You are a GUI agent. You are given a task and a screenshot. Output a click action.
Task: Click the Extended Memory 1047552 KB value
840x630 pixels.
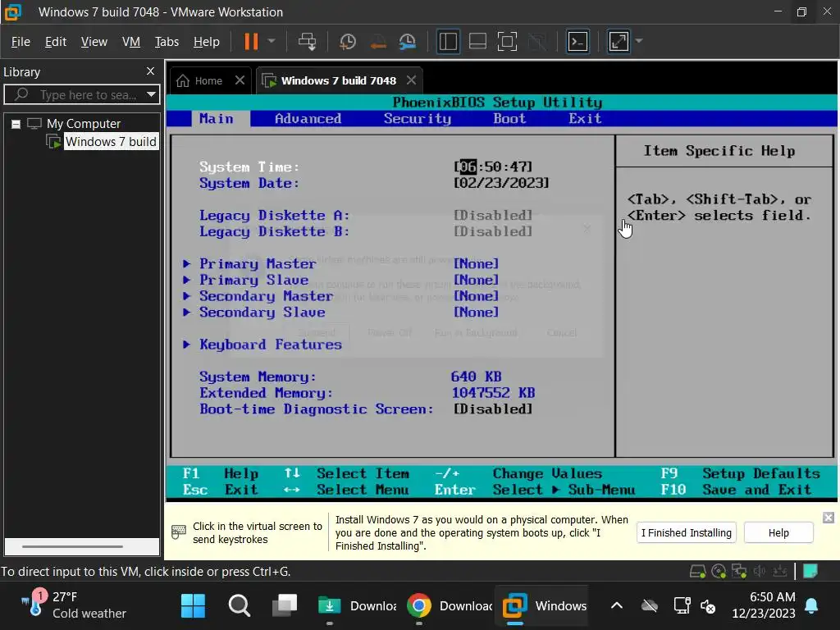[x=493, y=393]
